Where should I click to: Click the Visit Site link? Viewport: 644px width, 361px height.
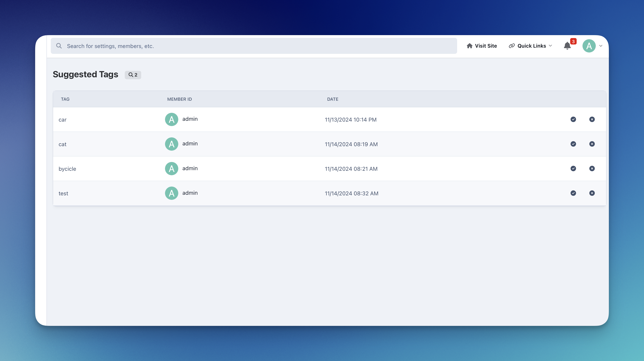(482, 46)
